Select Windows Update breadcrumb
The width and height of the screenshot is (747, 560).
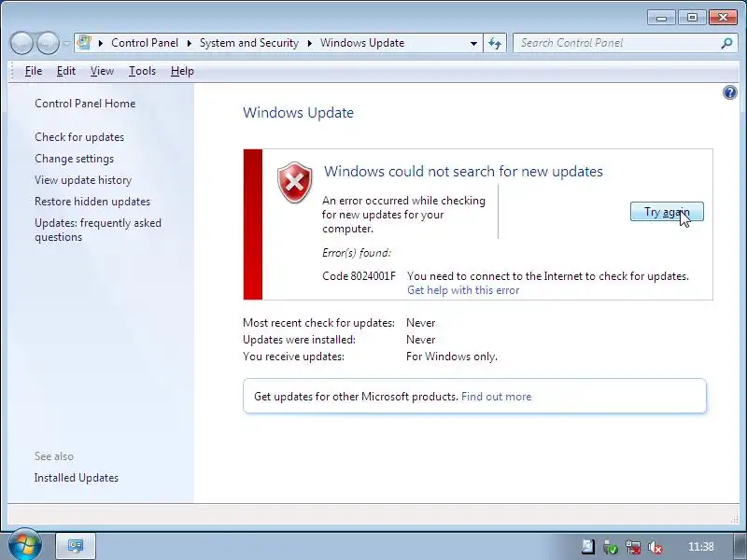click(362, 43)
